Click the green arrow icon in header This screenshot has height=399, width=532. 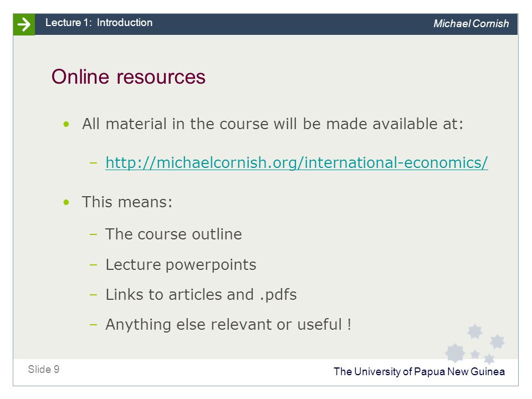[x=24, y=24]
